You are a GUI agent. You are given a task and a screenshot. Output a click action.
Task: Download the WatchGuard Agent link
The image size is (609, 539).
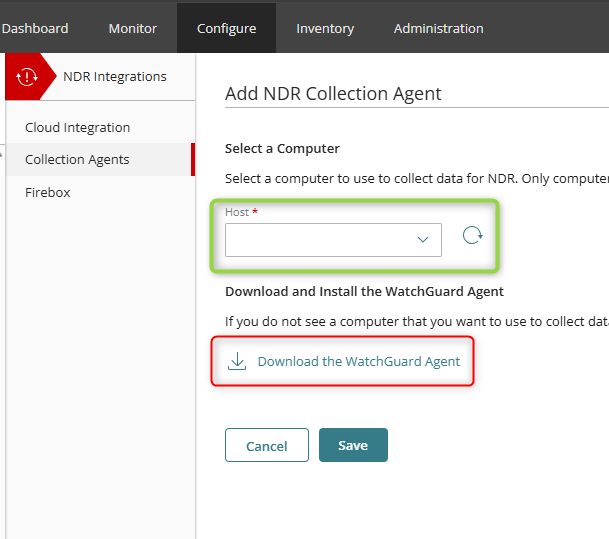[359, 362]
